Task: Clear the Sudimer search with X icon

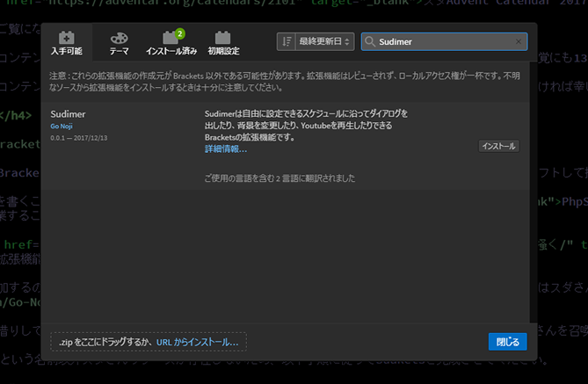Action: point(519,41)
